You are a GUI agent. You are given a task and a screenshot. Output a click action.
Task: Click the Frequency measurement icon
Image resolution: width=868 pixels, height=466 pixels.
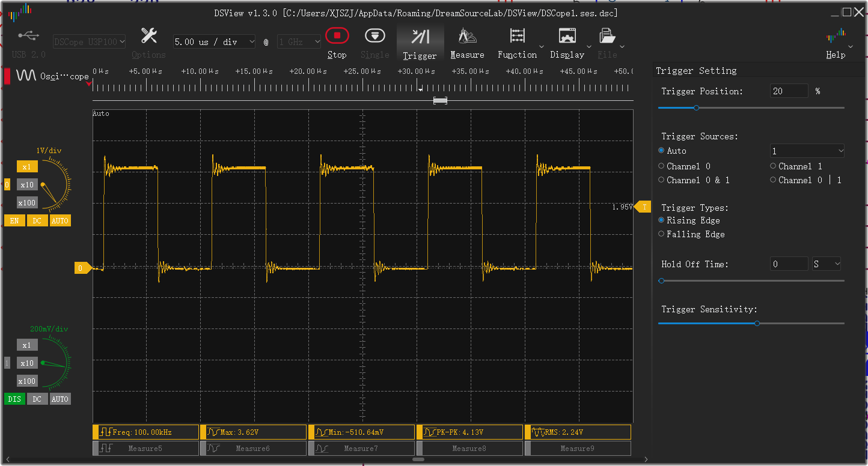106,432
